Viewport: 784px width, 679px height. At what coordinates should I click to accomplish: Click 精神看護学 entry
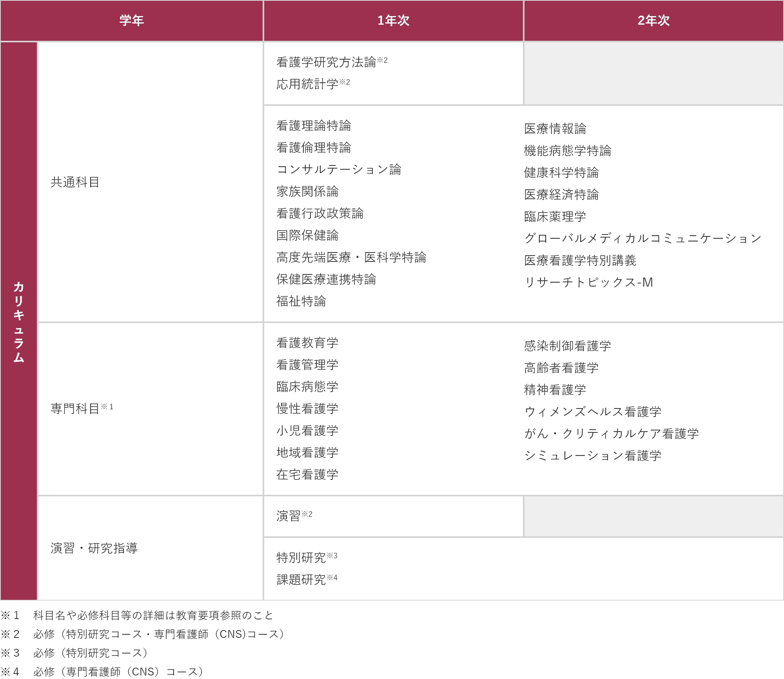point(555,390)
